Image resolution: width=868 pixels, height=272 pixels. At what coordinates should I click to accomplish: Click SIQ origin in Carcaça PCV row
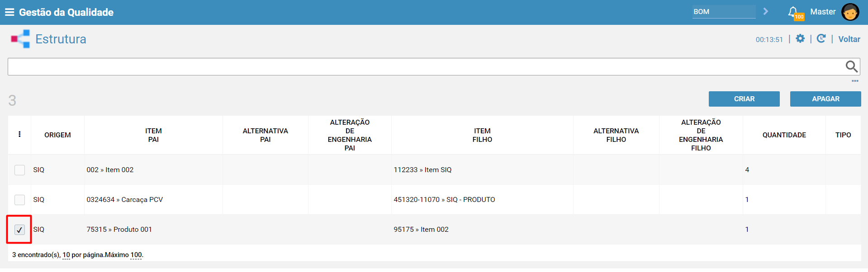38,200
